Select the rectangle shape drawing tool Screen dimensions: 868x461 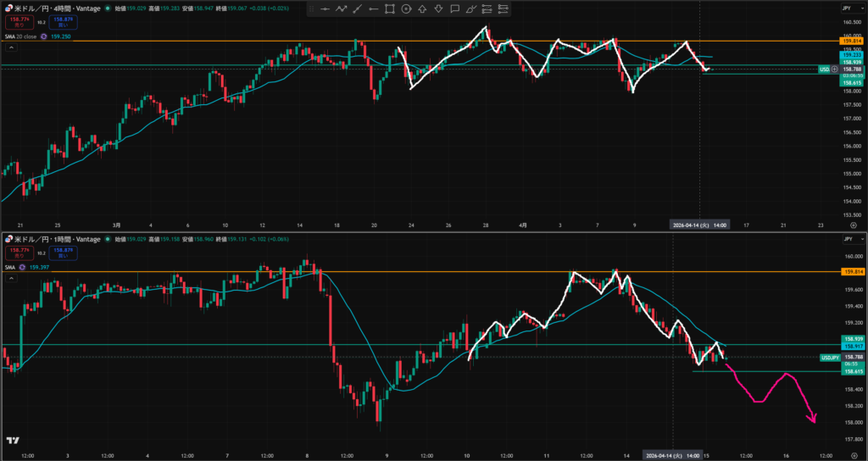389,9
